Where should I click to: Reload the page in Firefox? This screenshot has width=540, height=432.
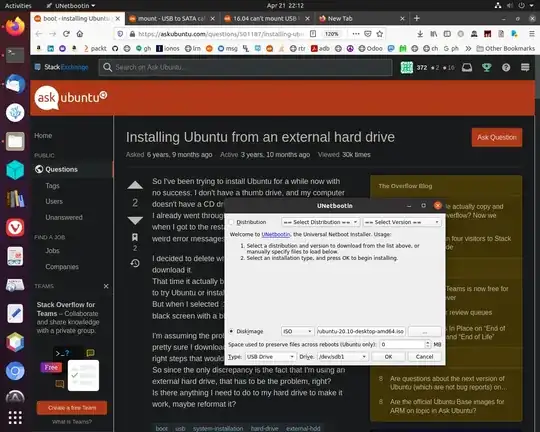pyautogui.click(x=66, y=34)
